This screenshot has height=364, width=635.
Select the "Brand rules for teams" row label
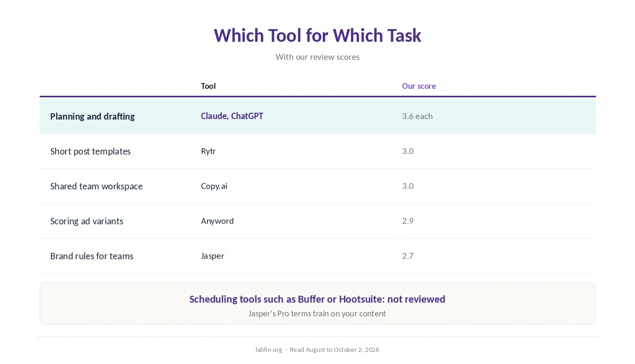point(92,256)
